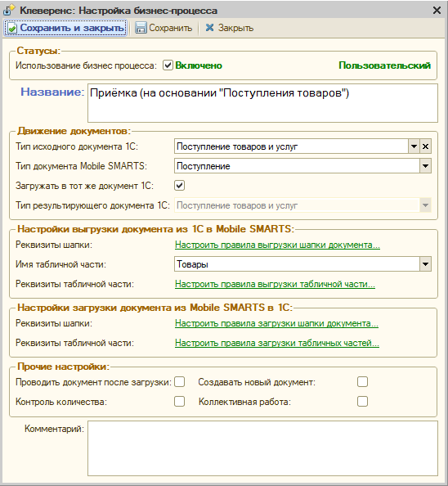The width and height of the screenshot is (448, 486).
Task: Open Настроить правила выгрузки табличной части link
Action: click(x=275, y=284)
